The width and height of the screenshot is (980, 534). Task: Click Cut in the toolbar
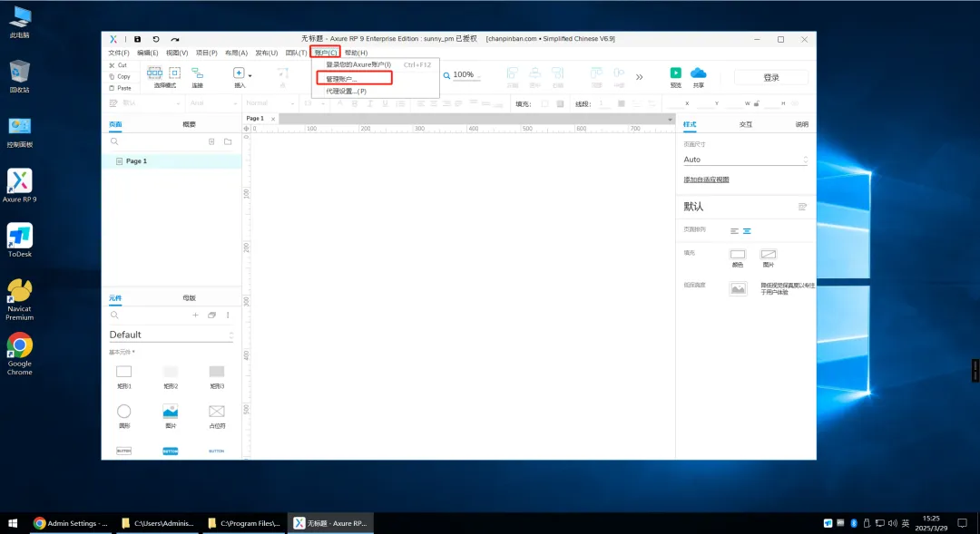118,65
